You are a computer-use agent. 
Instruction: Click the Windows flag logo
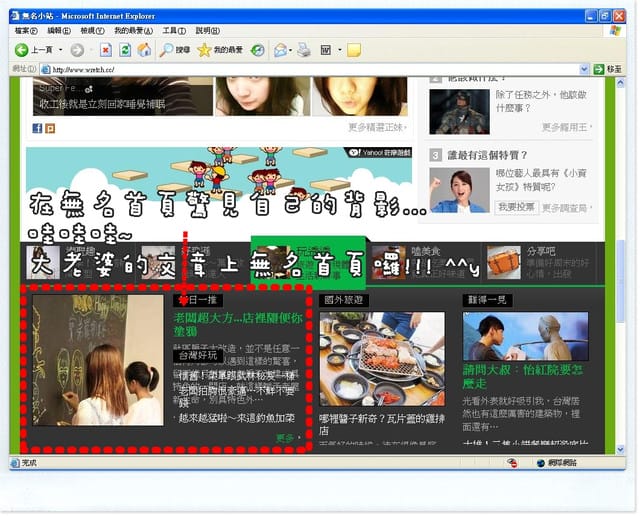615,31
